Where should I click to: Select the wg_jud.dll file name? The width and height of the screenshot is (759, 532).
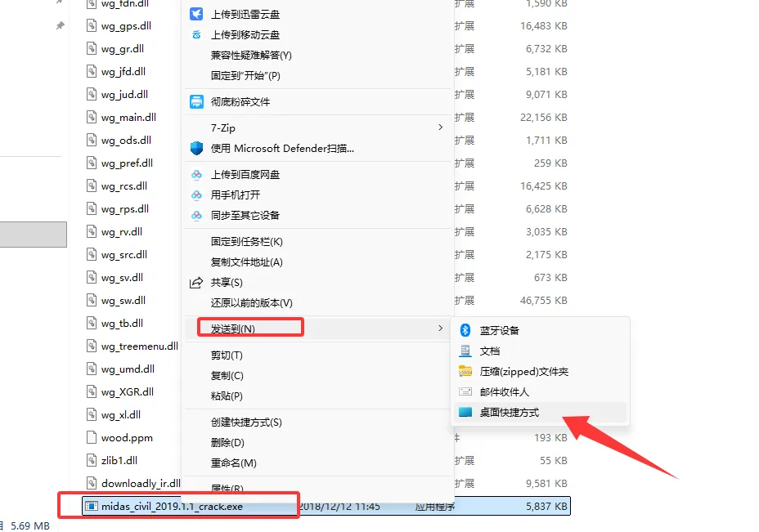pyautogui.click(x=124, y=94)
